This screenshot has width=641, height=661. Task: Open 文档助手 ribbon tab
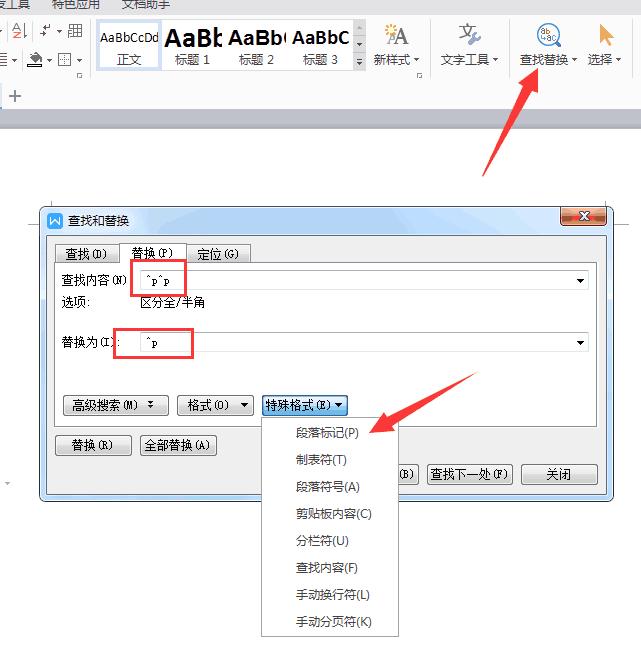click(x=146, y=5)
